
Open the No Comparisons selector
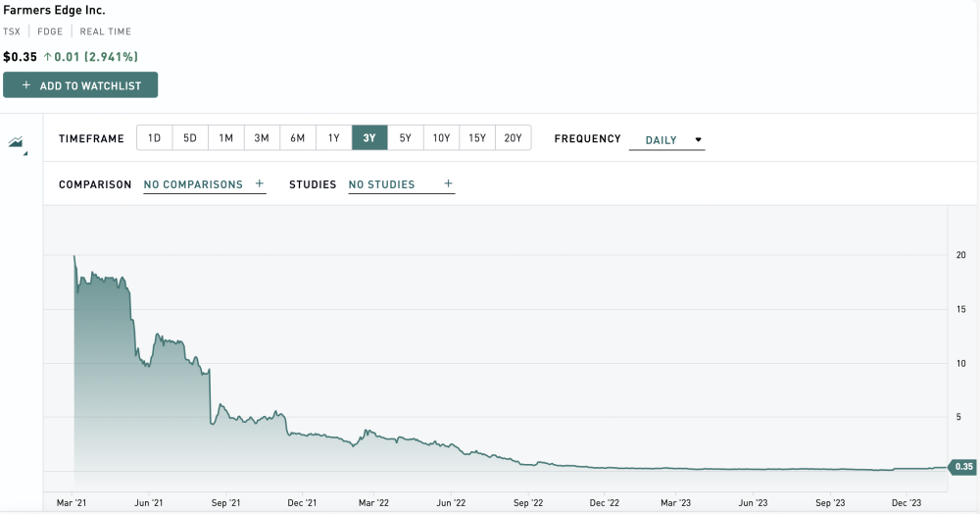pos(205,184)
